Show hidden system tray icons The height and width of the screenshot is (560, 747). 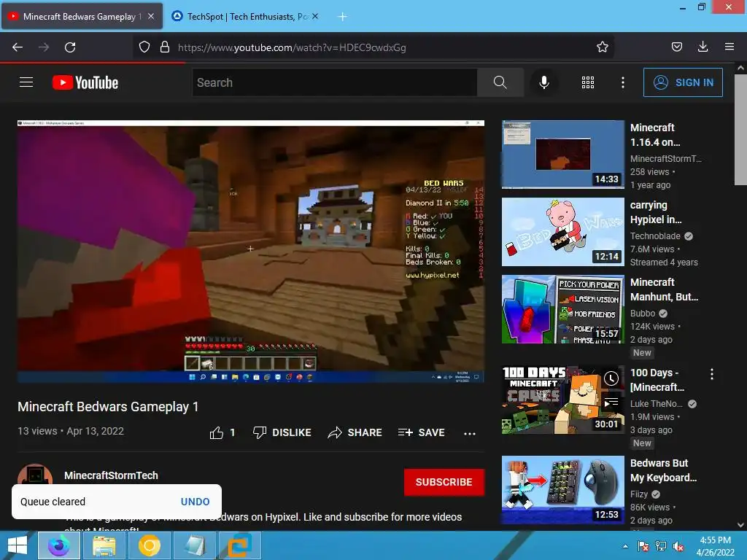(625, 546)
